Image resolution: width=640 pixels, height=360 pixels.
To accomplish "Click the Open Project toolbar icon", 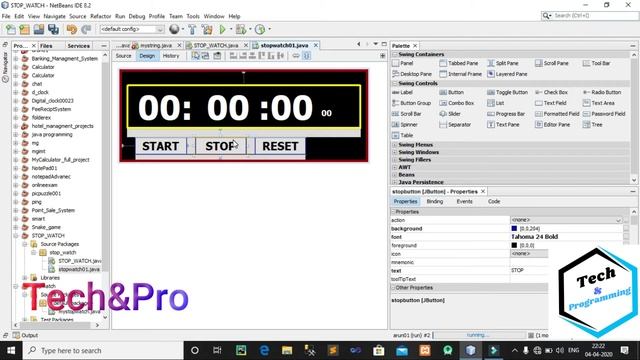I will coord(39,29).
